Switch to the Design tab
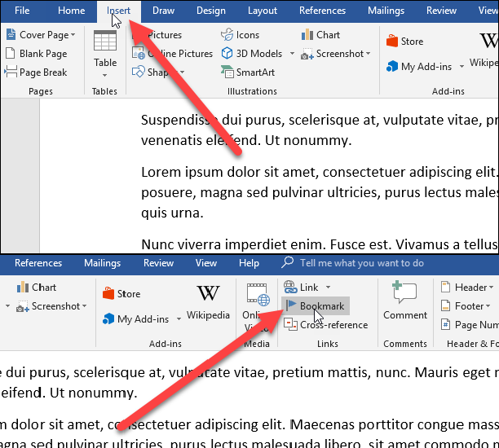This screenshot has height=448, width=499. click(x=210, y=11)
